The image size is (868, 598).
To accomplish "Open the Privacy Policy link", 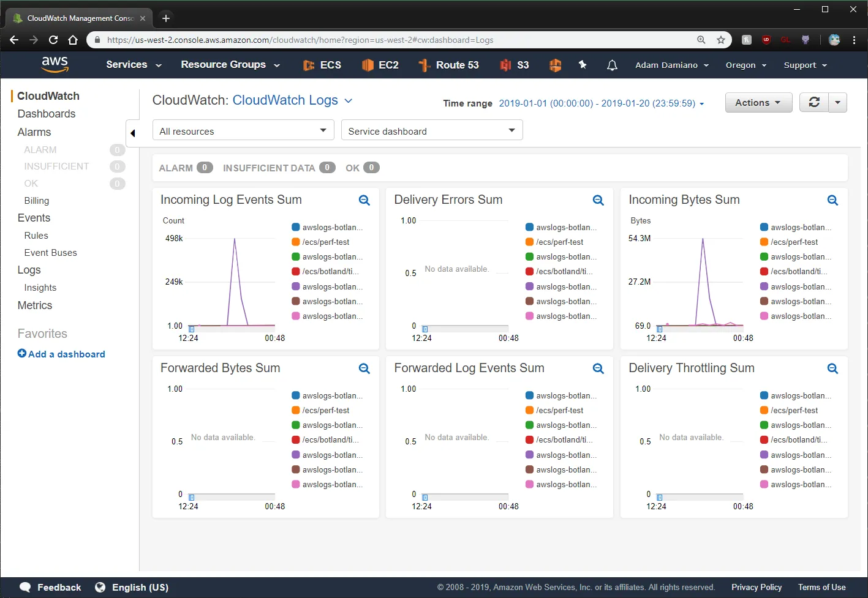I will 757,587.
